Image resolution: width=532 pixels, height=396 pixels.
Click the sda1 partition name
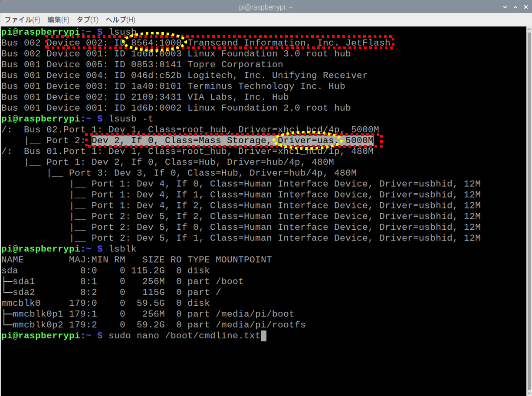coord(23,281)
